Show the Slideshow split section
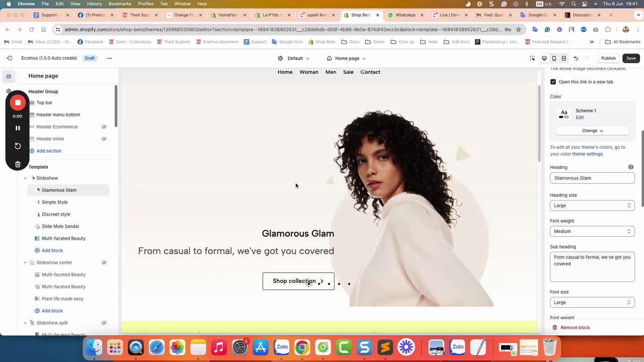The image size is (644, 362). [x=104, y=323]
